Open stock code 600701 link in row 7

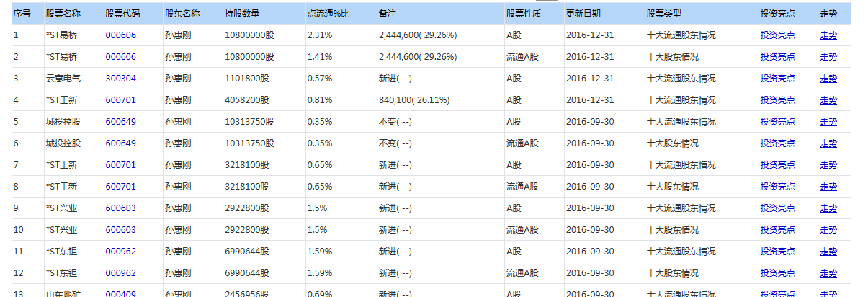pyautogui.click(x=120, y=164)
